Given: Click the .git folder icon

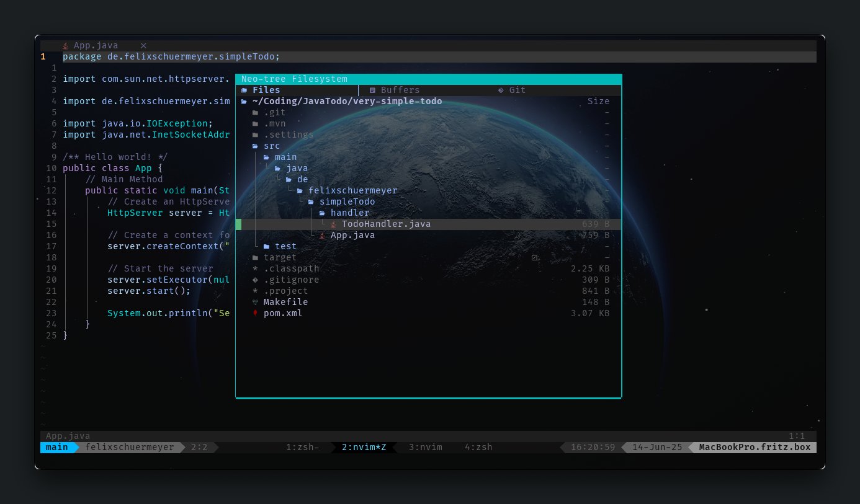Looking at the screenshot, I should [255, 112].
